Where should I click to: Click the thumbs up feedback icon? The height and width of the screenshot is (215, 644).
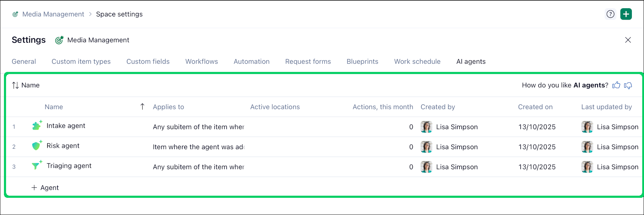(x=616, y=85)
